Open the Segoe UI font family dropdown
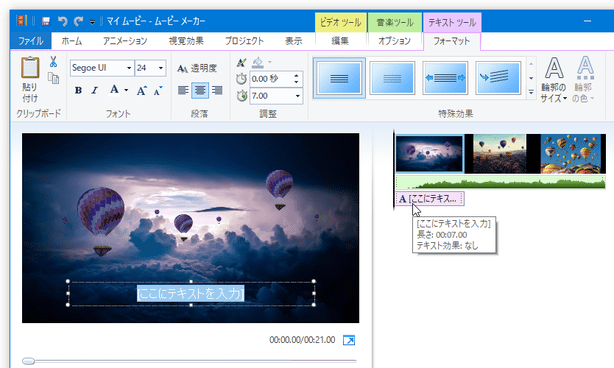This screenshot has width=614, height=368. [x=129, y=68]
